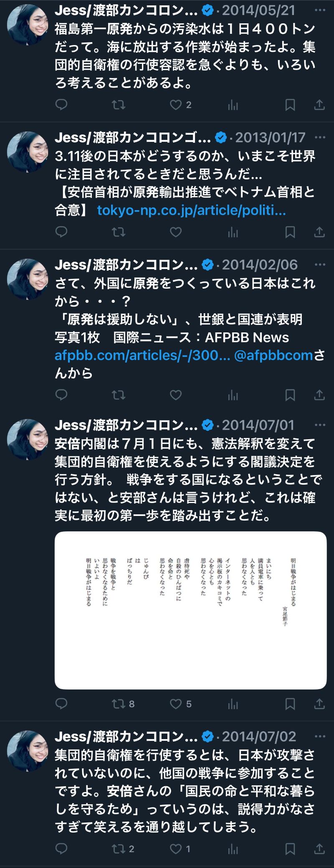Open the tokyo-np.co.jp article link

[x=192, y=210]
